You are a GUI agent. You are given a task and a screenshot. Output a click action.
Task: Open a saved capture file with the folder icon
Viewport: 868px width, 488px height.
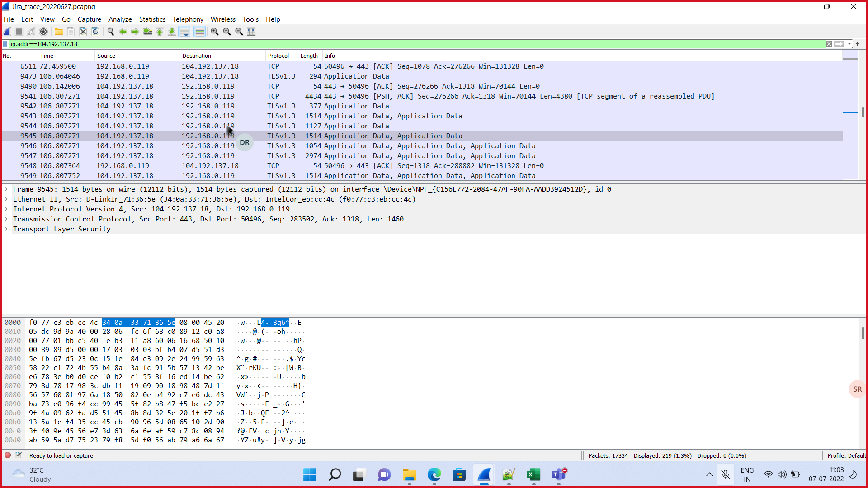point(59,32)
